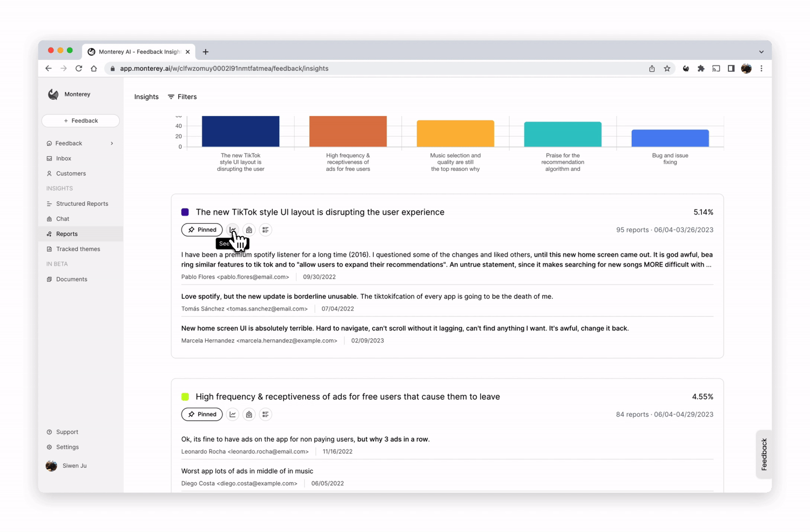Click the address bar URL

pos(224,69)
